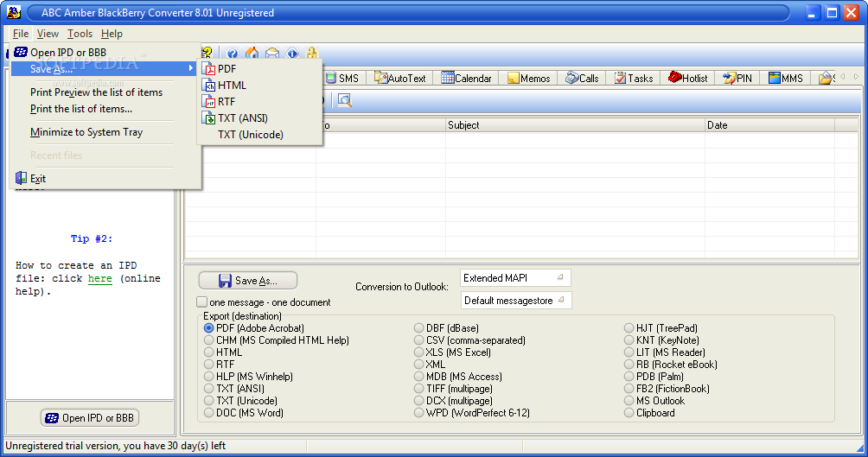868x457 pixels.
Task: Sort by the Date column header
Action: point(769,125)
